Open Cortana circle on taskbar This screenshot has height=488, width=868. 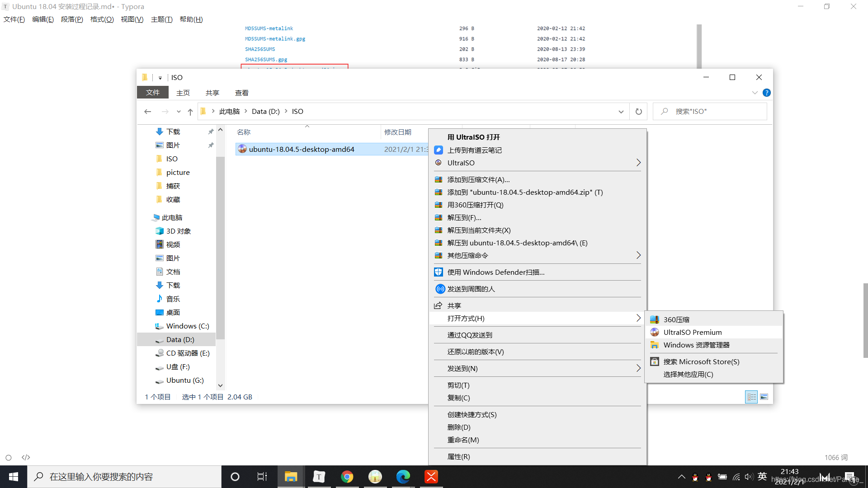[235, 477]
